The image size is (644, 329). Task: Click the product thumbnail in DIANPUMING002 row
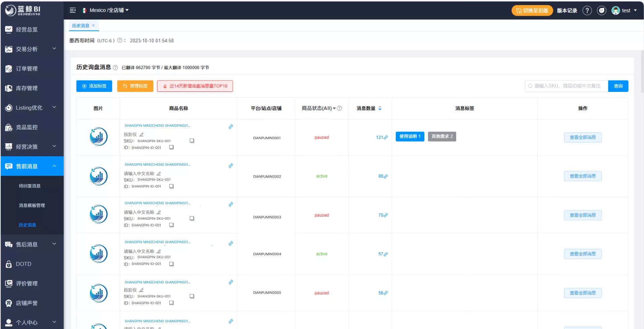tap(99, 176)
